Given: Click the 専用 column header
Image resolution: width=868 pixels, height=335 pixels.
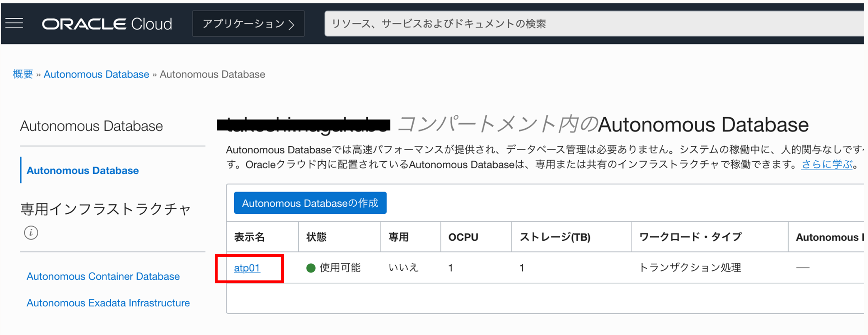Looking at the screenshot, I should pos(398,237).
